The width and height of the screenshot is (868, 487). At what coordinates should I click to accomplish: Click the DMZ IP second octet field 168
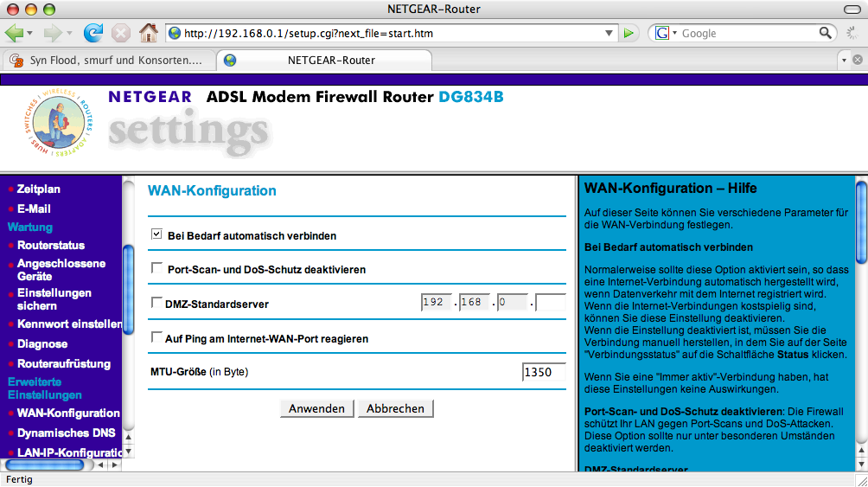(x=475, y=302)
